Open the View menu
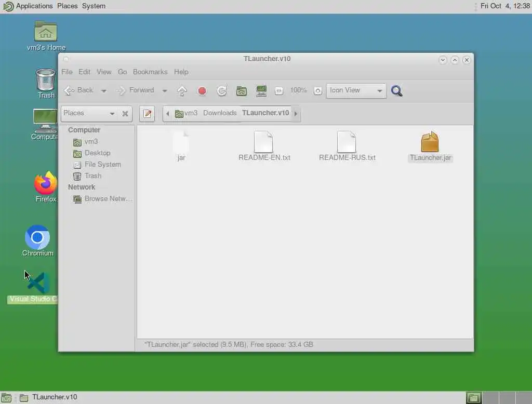This screenshot has height=404, width=532. [x=104, y=72]
